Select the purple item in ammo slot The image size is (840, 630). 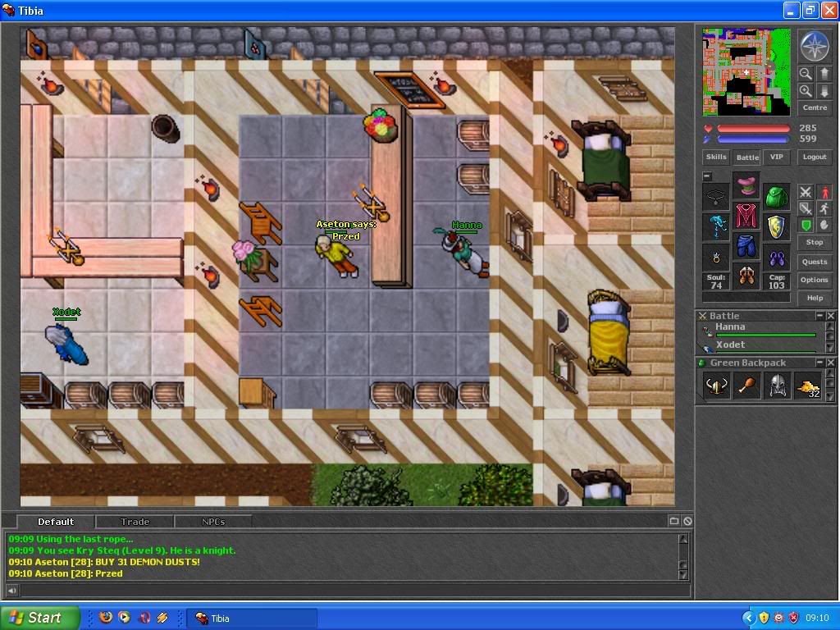(x=777, y=258)
